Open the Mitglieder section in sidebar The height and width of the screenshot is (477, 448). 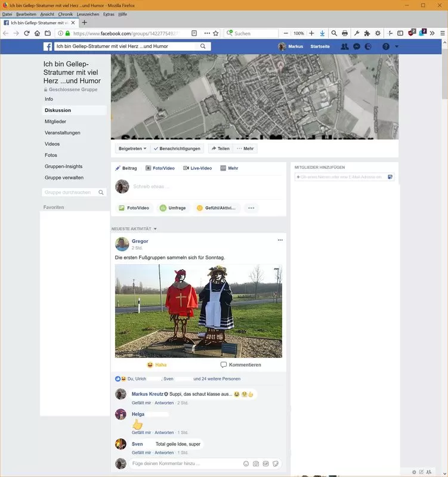[x=55, y=122]
